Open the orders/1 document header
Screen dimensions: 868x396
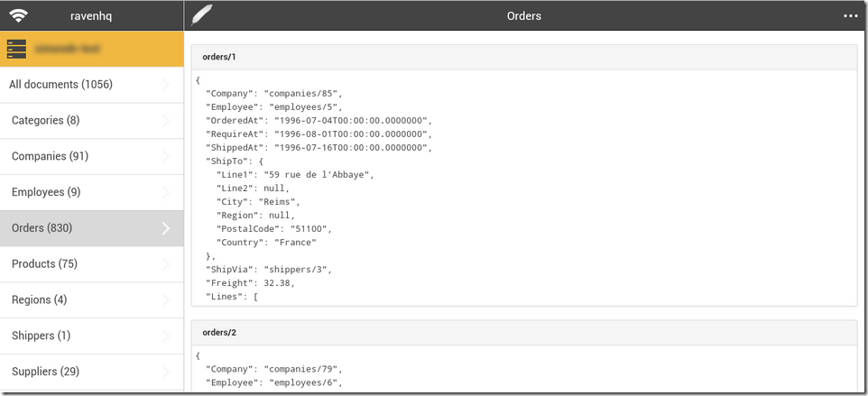(524, 57)
